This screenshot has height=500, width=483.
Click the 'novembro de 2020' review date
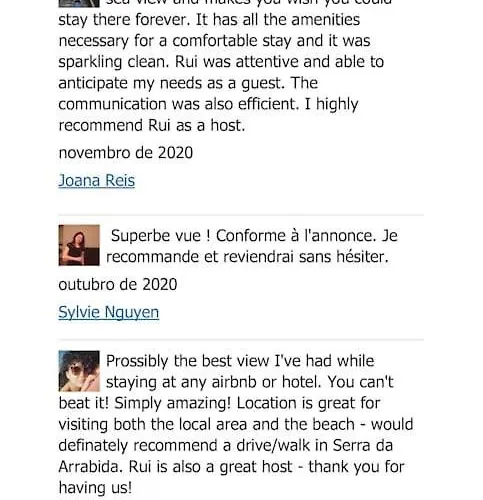coord(126,153)
